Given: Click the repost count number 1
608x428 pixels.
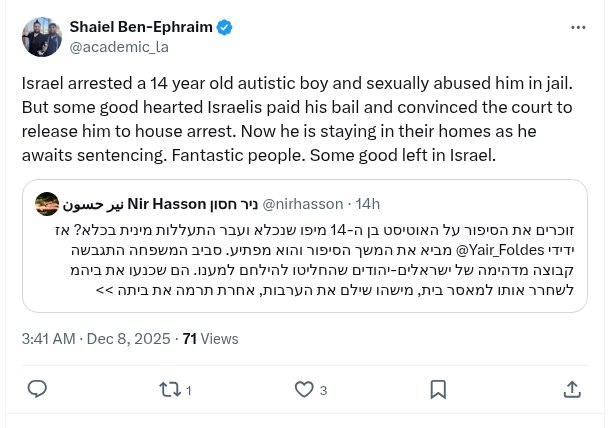Looking at the screenshot, I should [189, 390].
